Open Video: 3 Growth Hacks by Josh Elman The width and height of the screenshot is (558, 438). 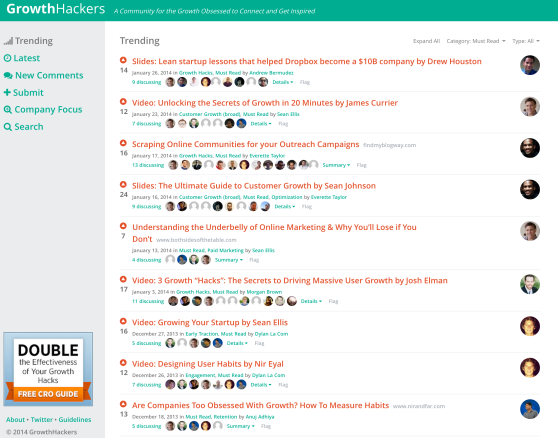coord(290,281)
